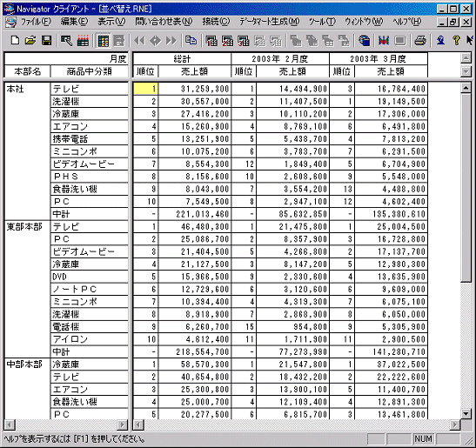476x448 pixels.
Task: Click the yellow question mark Help icon
Action: tap(456, 40)
